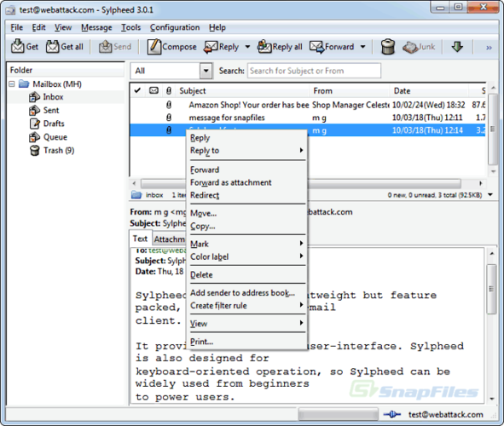Expand the Reply to submenu

coord(246,150)
